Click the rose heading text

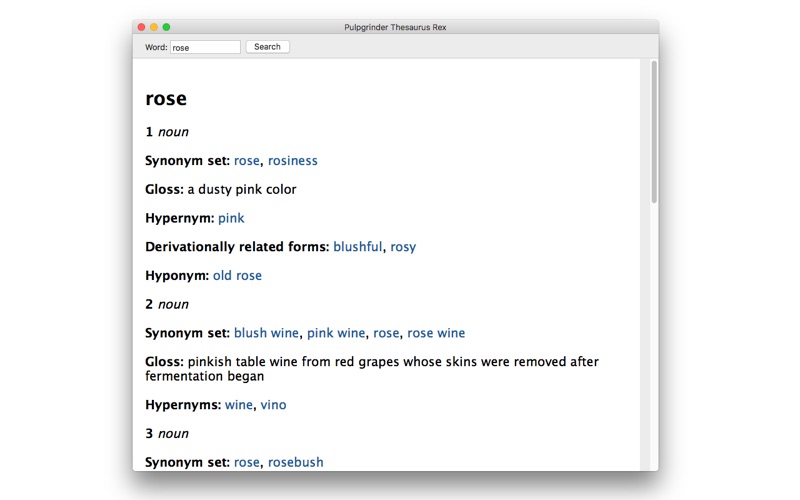166,98
